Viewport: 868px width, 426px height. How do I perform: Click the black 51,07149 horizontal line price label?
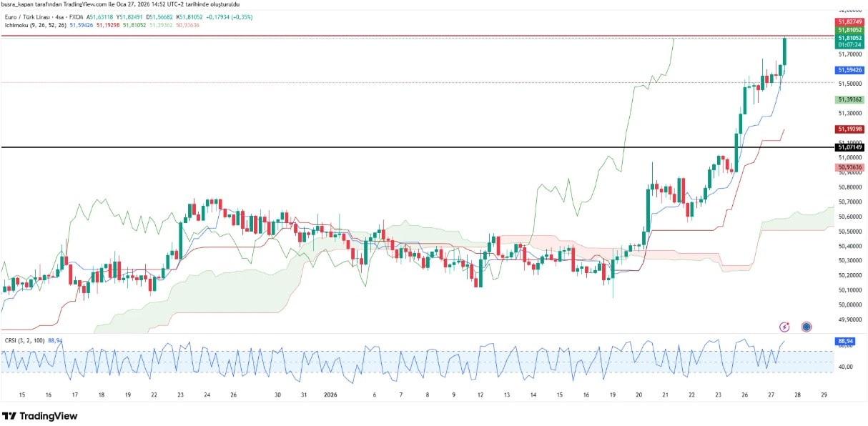849,147
